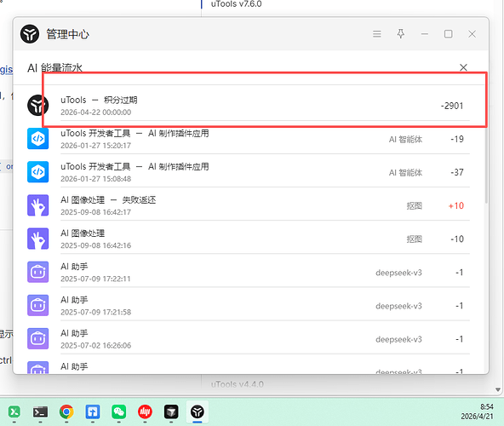
Task: Select the uTools 积分过期 entry text
Action: 99,100
